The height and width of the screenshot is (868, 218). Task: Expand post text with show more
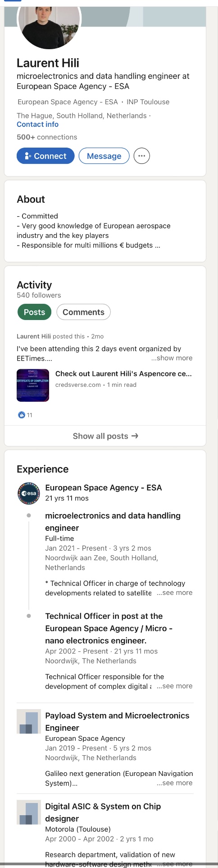click(172, 358)
